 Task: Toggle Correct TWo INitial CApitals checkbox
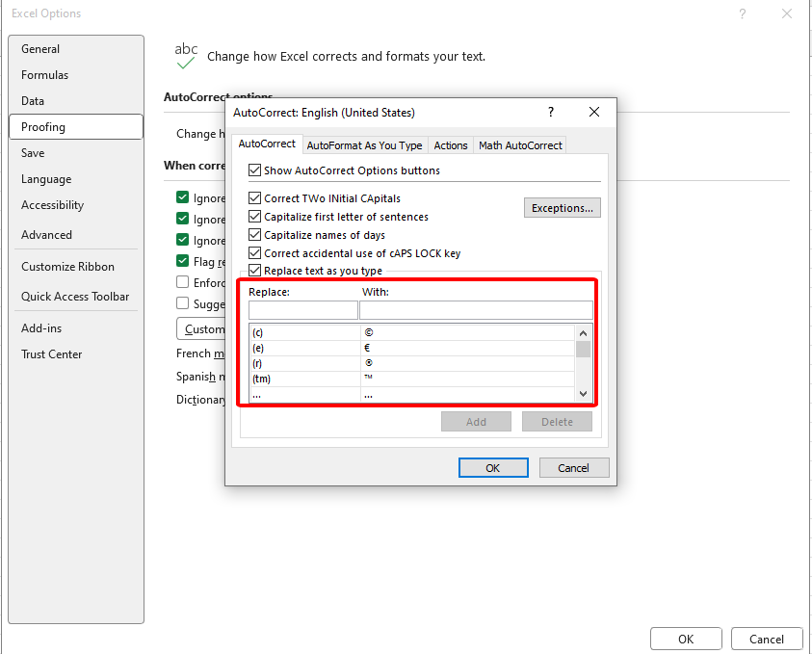(x=254, y=197)
